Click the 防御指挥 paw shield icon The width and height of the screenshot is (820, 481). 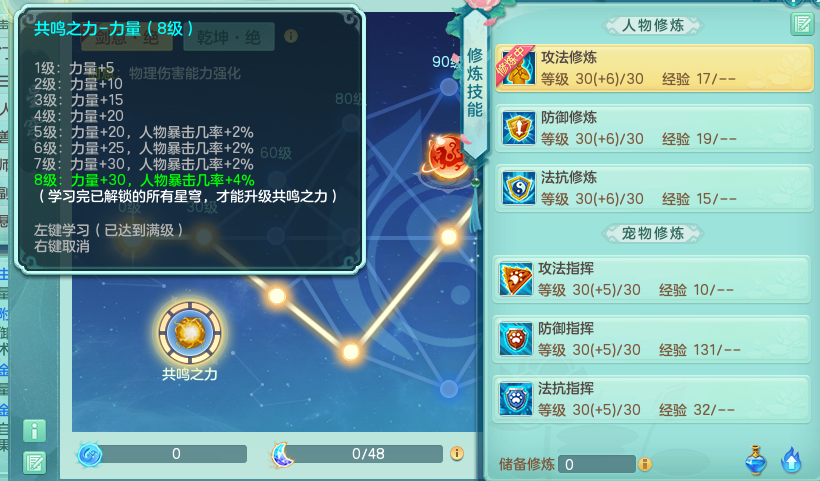[516, 339]
